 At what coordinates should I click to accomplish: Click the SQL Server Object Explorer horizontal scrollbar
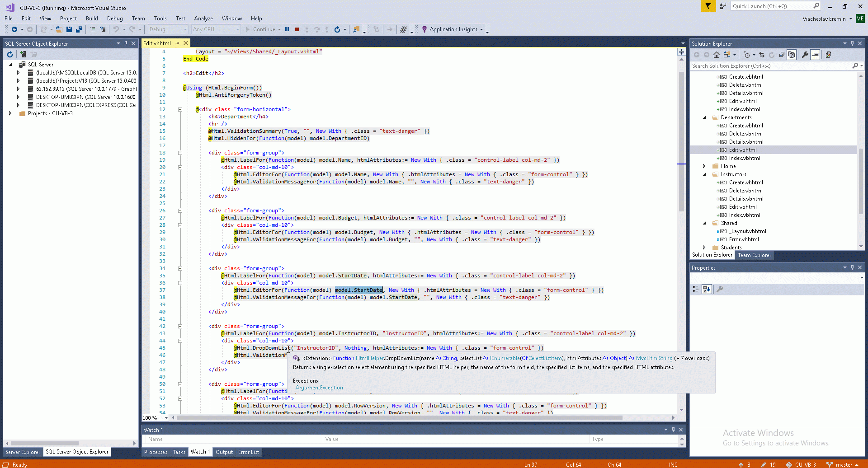pyautogui.click(x=45, y=443)
